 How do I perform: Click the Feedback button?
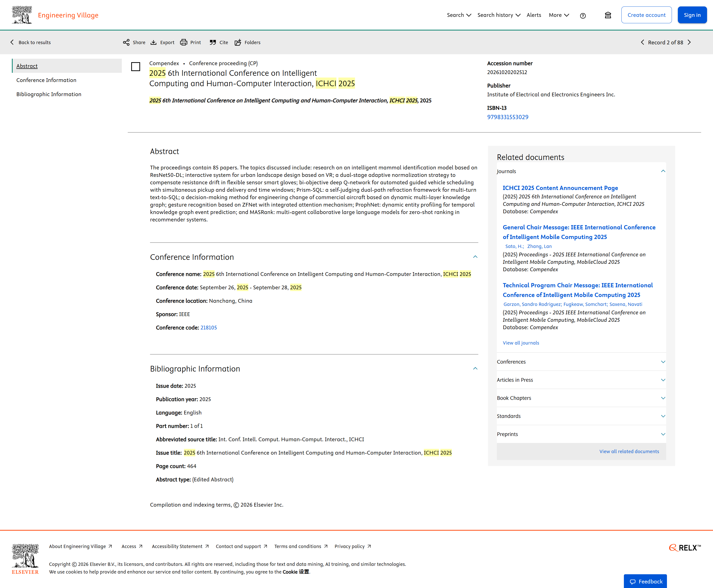tap(645, 582)
